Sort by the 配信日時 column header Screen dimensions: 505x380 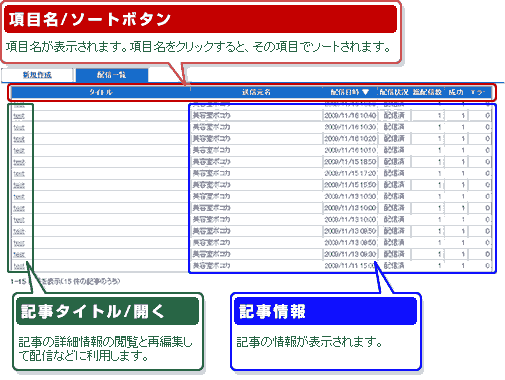tap(345, 92)
